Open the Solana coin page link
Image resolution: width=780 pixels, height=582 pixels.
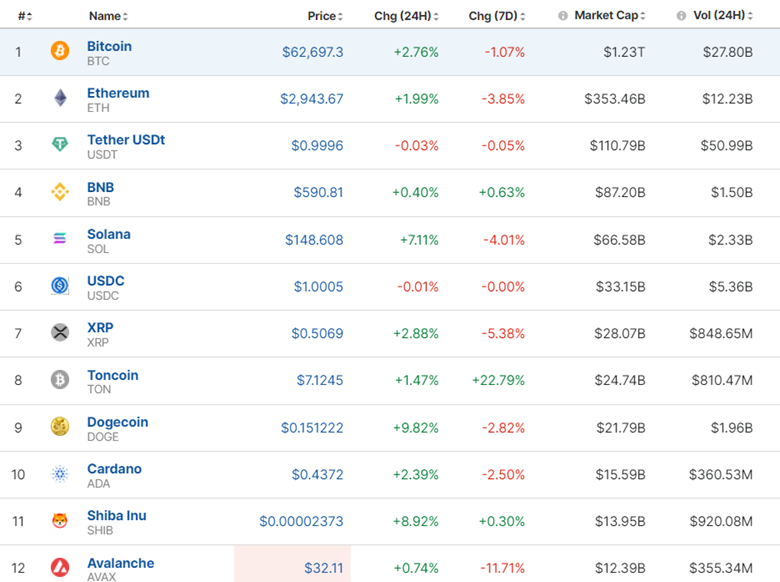[x=109, y=234]
